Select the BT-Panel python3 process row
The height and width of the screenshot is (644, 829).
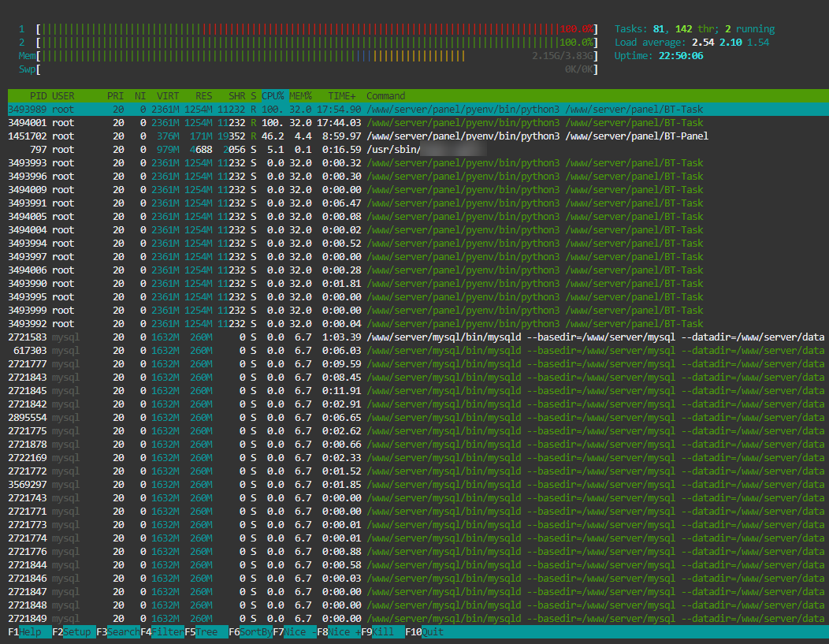[394, 136]
